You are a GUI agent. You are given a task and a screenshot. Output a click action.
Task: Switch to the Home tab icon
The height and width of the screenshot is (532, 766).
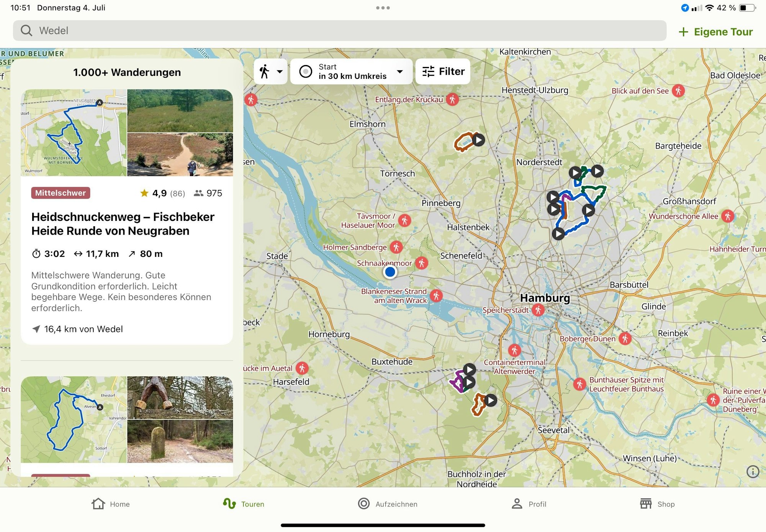pos(98,503)
